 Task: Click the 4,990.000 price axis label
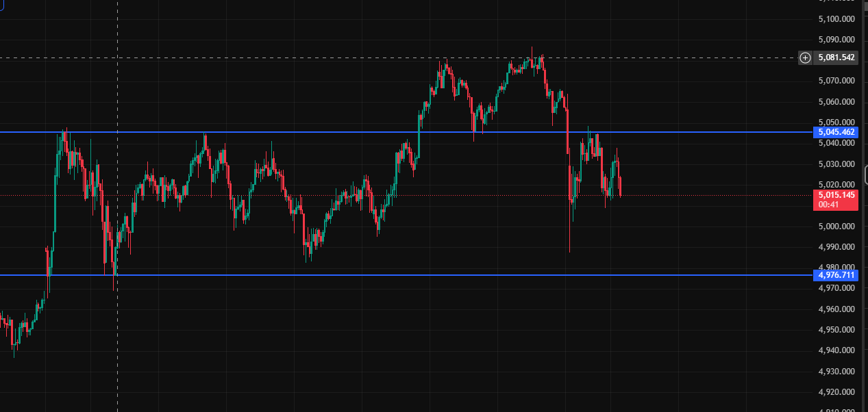click(x=836, y=247)
